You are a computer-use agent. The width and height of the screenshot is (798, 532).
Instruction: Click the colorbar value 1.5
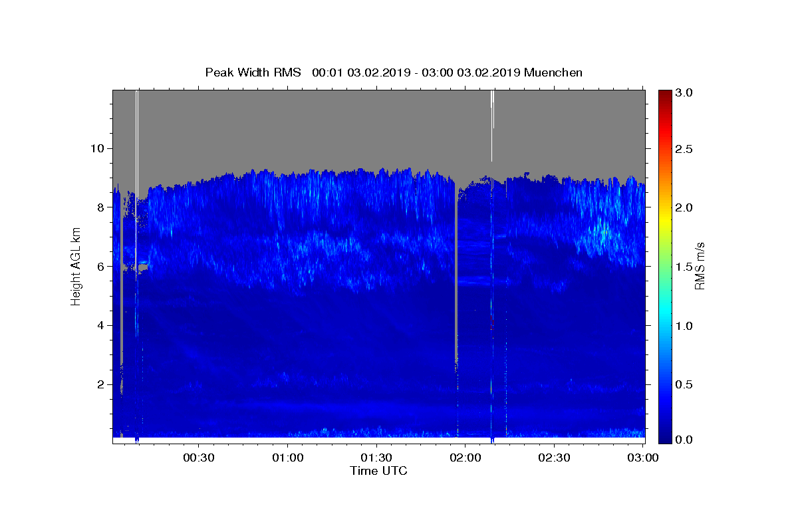click(684, 267)
